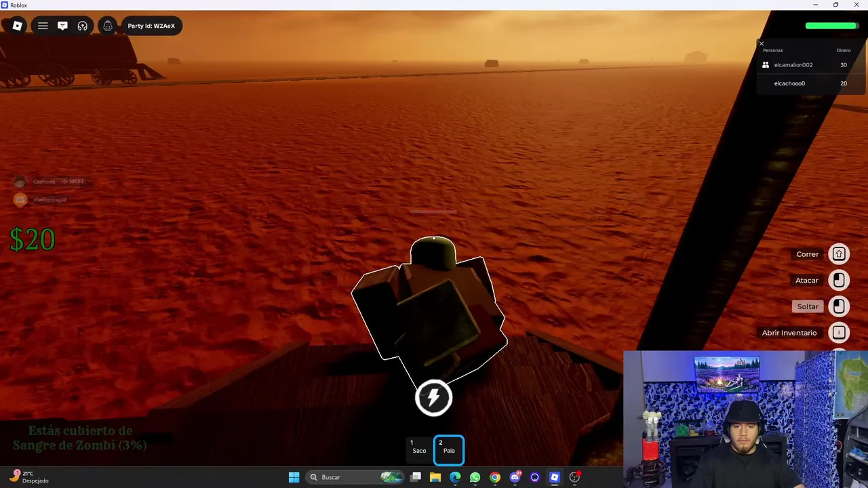Click the Soltar button label
The image size is (868, 488).
(808, 306)
